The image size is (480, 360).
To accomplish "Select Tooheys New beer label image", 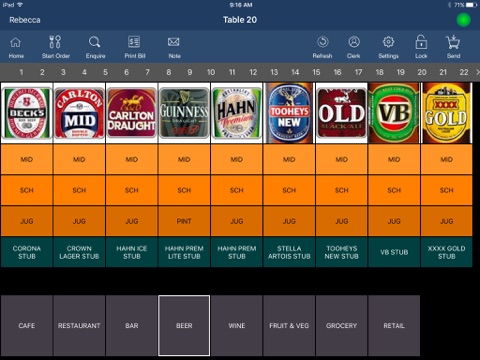I will coord(289,113).
